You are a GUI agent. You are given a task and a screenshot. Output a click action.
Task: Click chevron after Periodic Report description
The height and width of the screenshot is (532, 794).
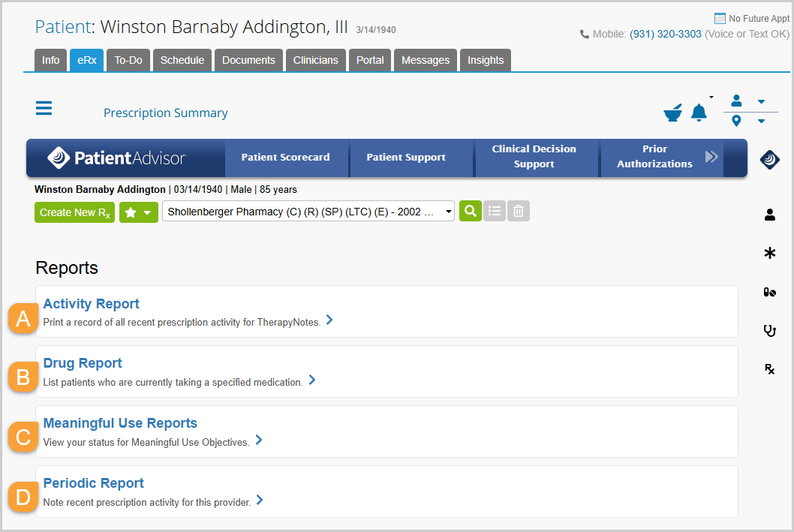[x=259, y=500]
